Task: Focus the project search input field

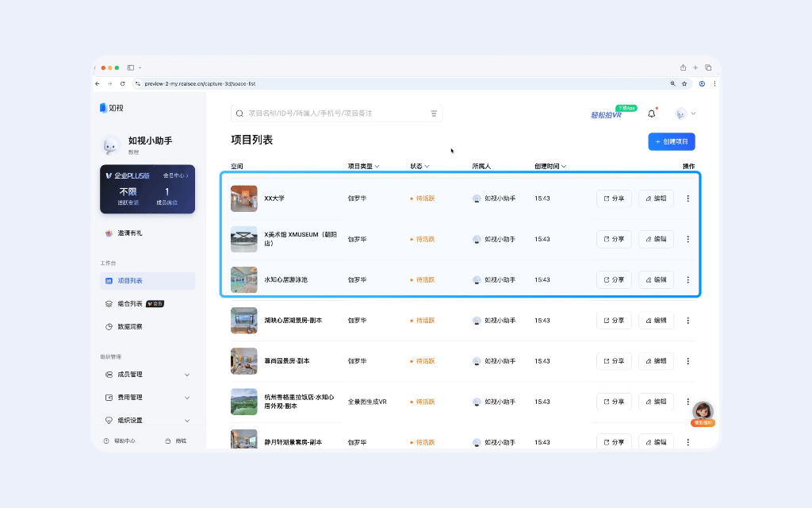Action: [336, 114]
